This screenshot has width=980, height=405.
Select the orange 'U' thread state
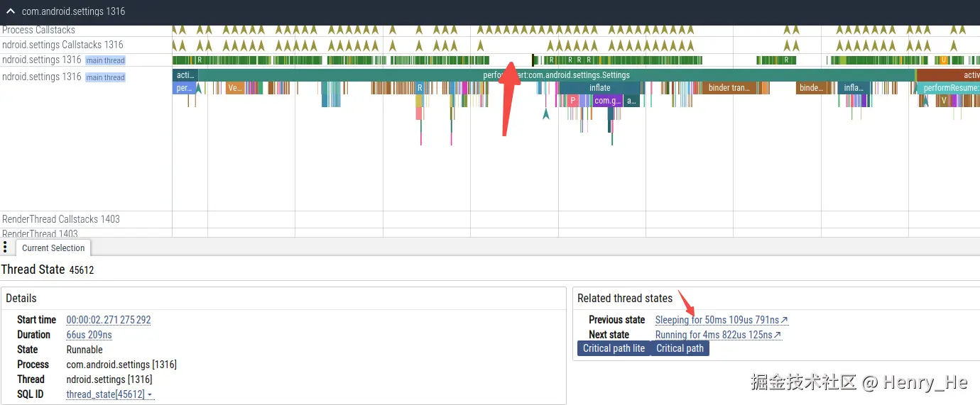pos(943,60)
